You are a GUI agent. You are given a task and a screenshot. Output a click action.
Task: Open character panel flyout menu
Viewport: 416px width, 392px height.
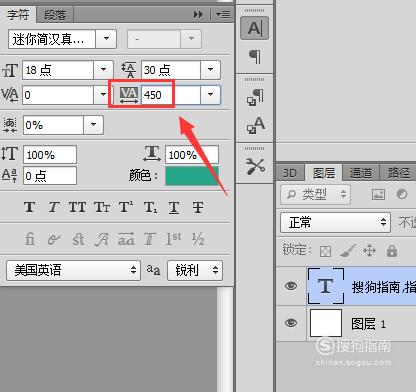pos(223,14)
